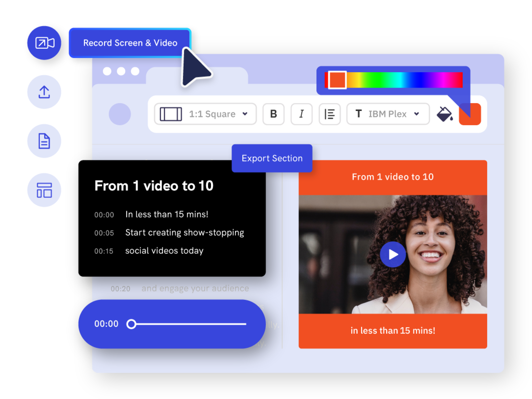Click the screen and video record icon
Screen dimensions: 532x399
pyautogui.click(x=44, y=43)
